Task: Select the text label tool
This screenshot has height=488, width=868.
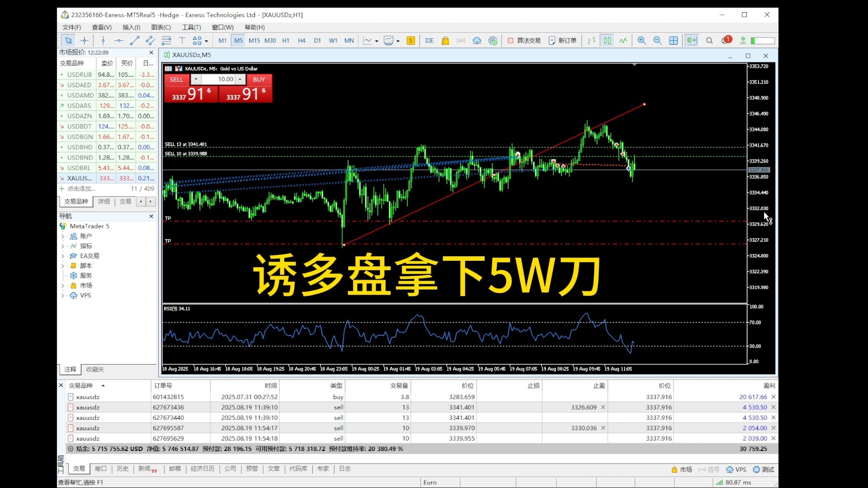Action: pyautogui.click(x=182, y=41)
